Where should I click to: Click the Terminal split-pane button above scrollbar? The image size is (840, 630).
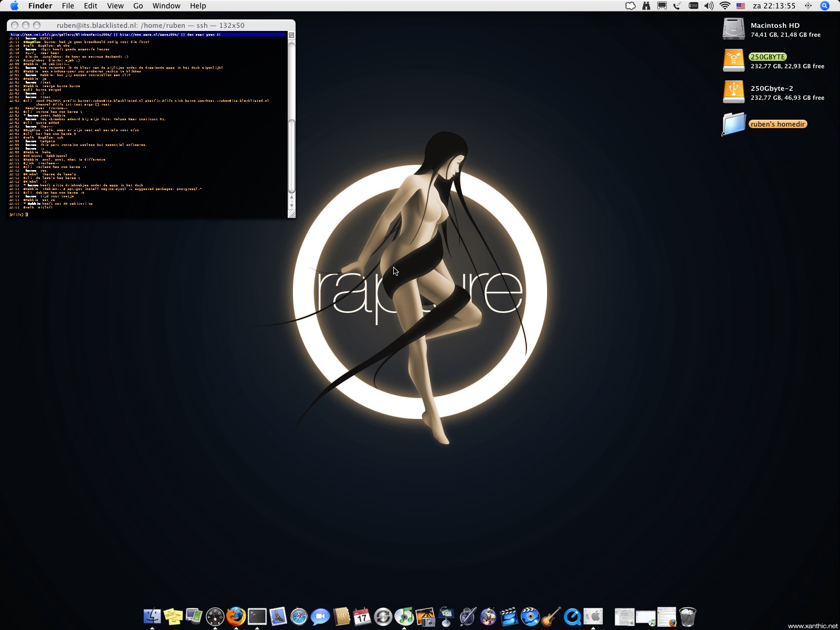[x=291, y=35]
